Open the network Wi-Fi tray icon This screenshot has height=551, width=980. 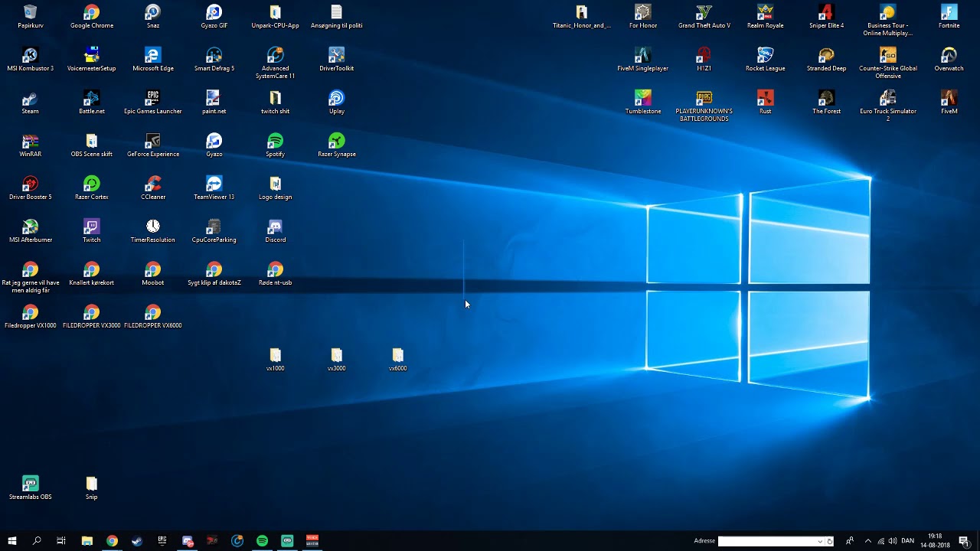click(x=880, y=541)
